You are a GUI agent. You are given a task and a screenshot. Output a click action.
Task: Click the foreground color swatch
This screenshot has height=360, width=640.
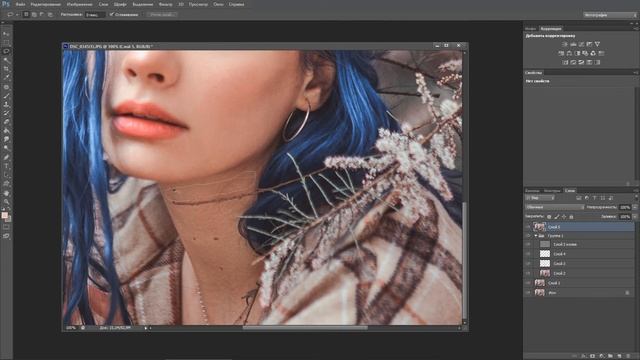coord(4,216)
